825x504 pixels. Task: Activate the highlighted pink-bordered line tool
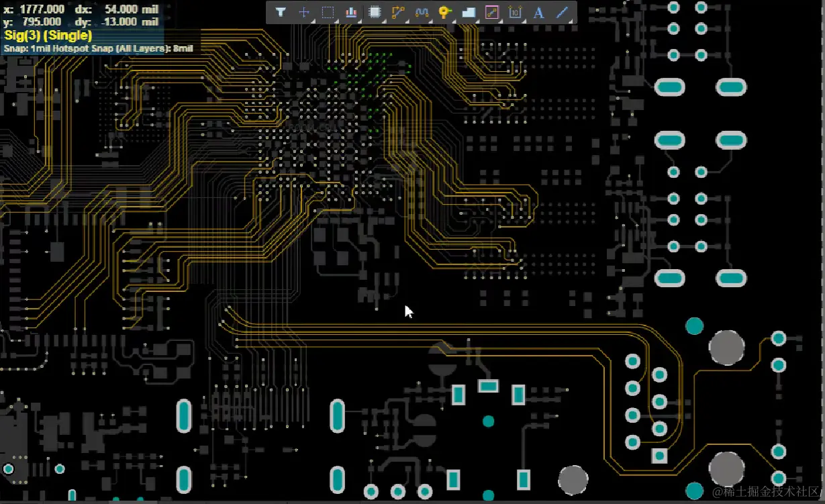pos(492,12)
